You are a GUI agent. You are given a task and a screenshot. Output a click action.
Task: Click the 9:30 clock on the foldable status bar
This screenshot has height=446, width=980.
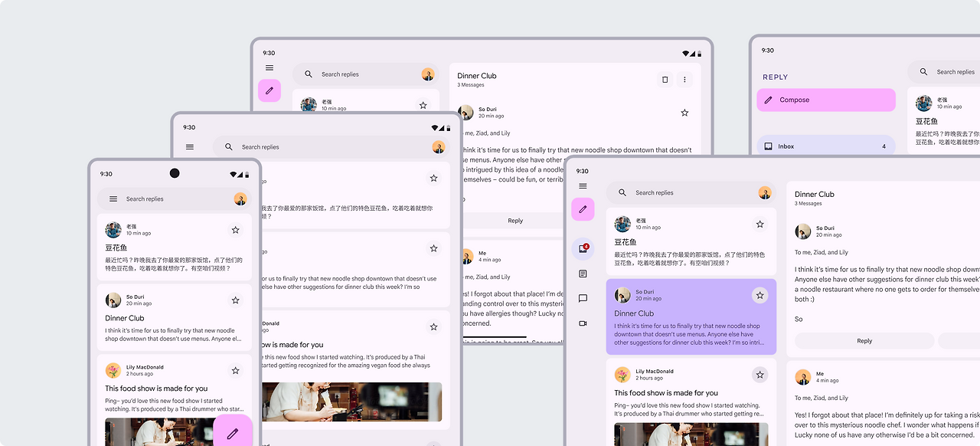click(189, 128)
